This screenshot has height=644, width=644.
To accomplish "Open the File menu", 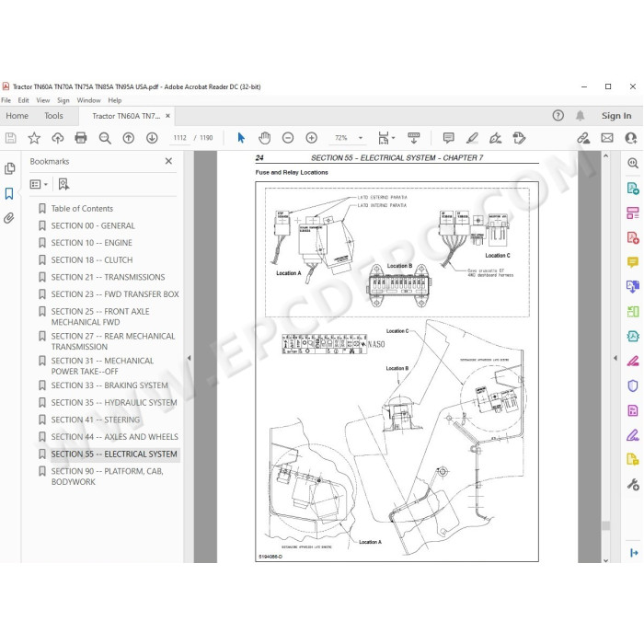I will point(6,100).
